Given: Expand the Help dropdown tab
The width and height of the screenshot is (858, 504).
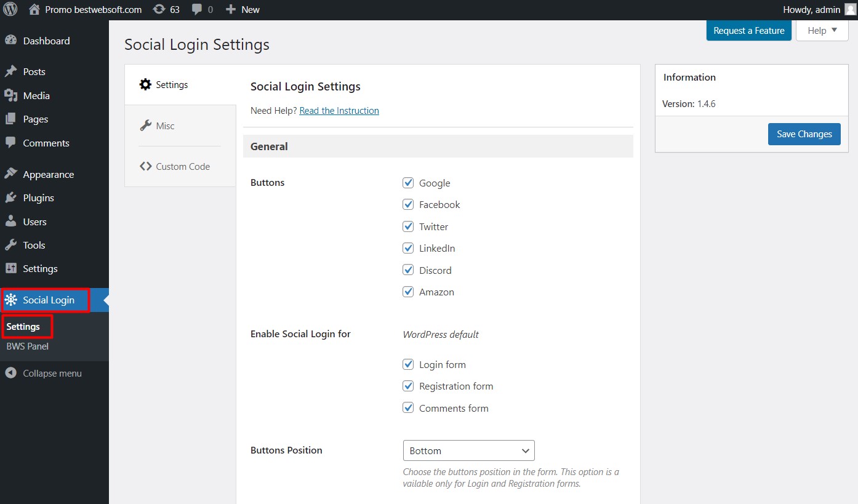Looking at the screenshot, I should 822,30.
